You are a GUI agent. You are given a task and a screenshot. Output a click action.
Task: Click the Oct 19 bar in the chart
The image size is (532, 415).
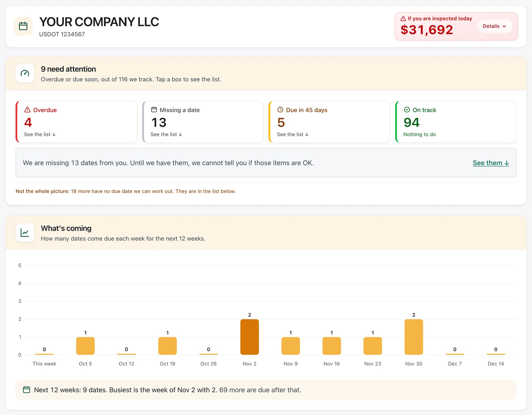[168, 346]
